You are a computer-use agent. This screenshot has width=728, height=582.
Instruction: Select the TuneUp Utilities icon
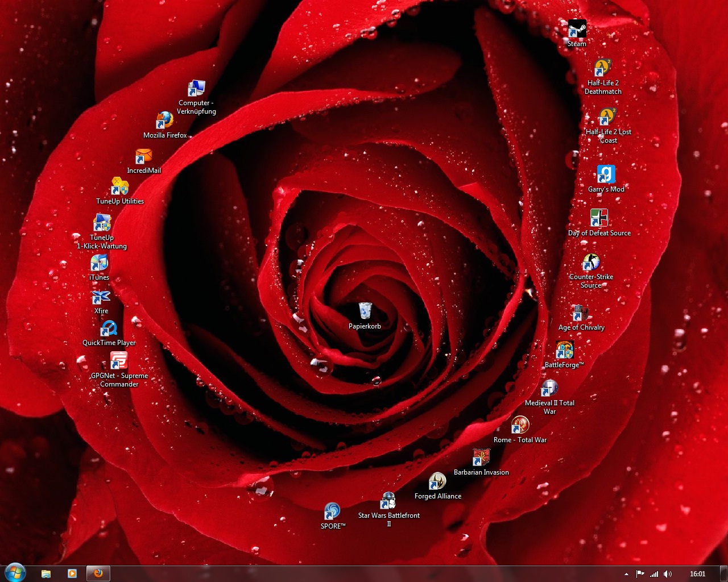pos(120,187)
